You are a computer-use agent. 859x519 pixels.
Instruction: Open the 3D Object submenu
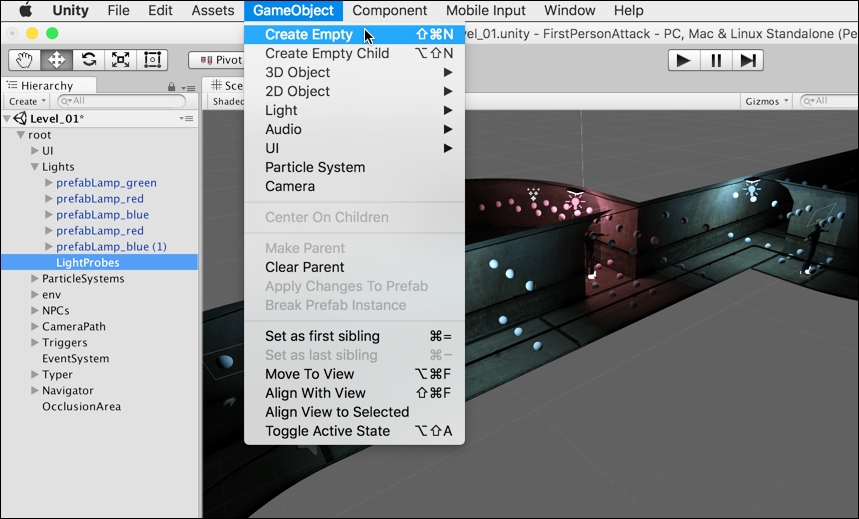[x=354, y=72]
